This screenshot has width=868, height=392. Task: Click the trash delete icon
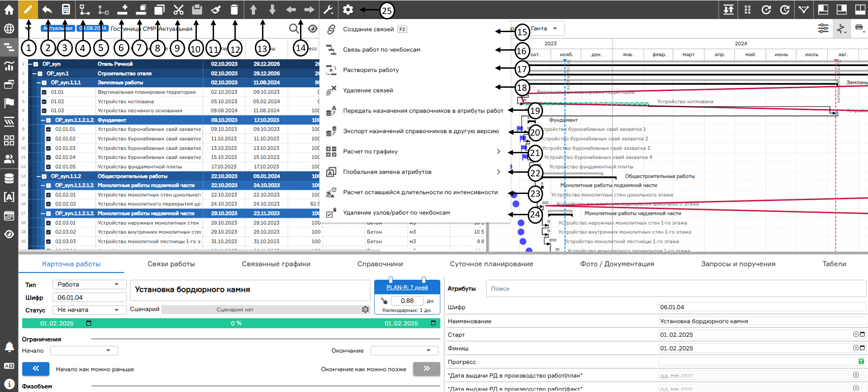tap(234, 9)
